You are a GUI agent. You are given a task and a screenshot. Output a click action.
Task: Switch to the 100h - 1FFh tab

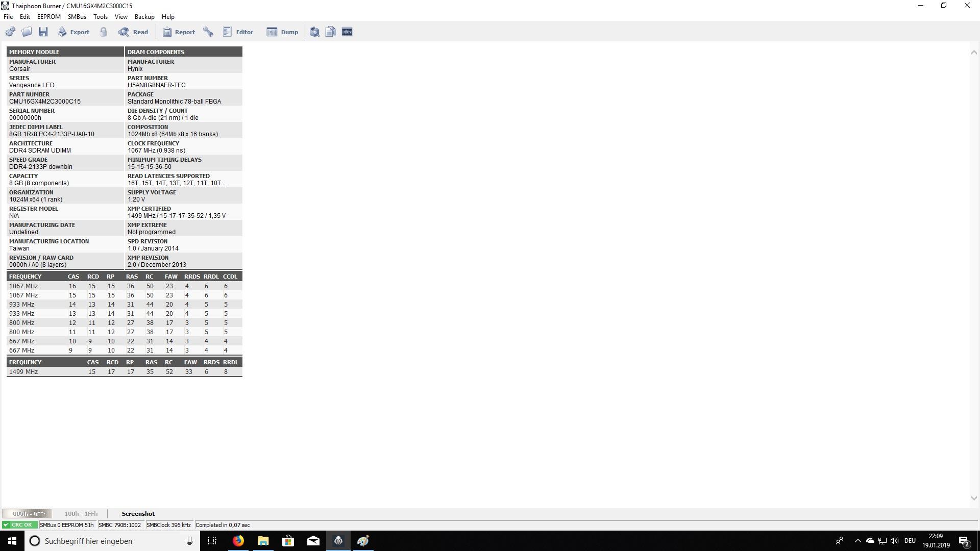coord(81,514)
